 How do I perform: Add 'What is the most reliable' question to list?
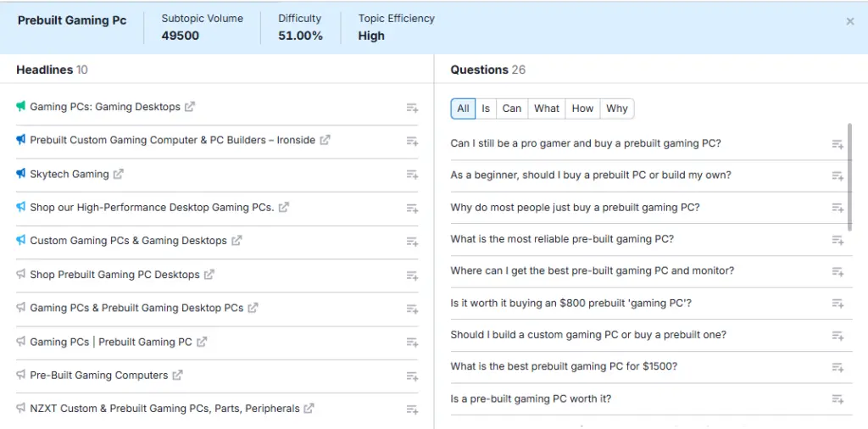tap(837, 240)
